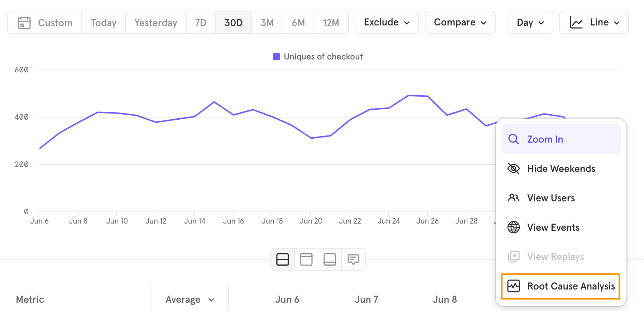The image size is (644, 311).
Task: Open the Custom date range calendar
Action: click(45, 23)
